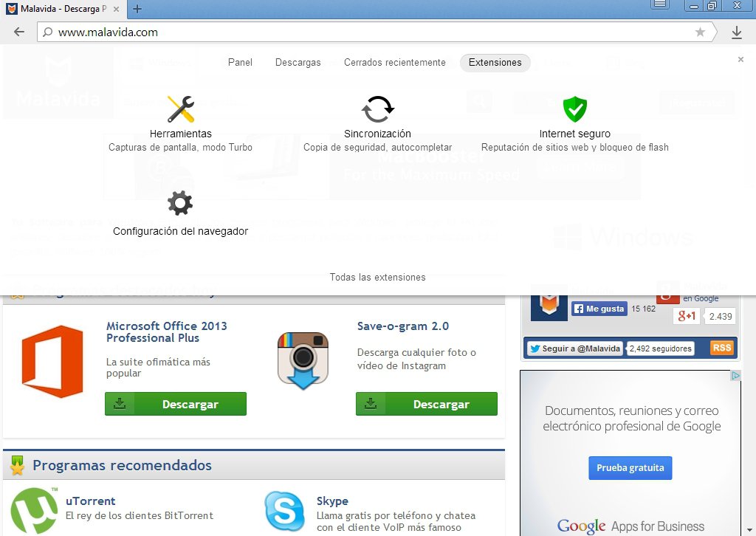Open Internet seguro green shield icon
Screen dimensions: 756x536
coord(574,109)
